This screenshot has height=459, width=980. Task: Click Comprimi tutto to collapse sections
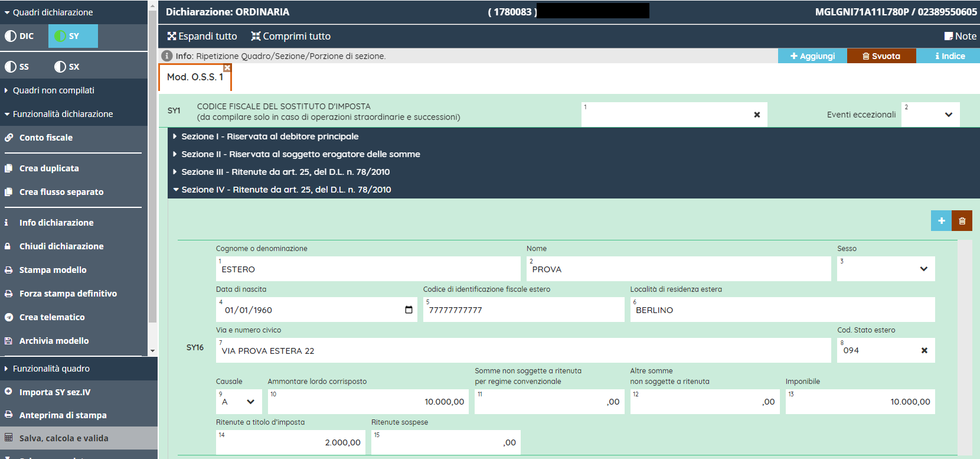[290, 36]
